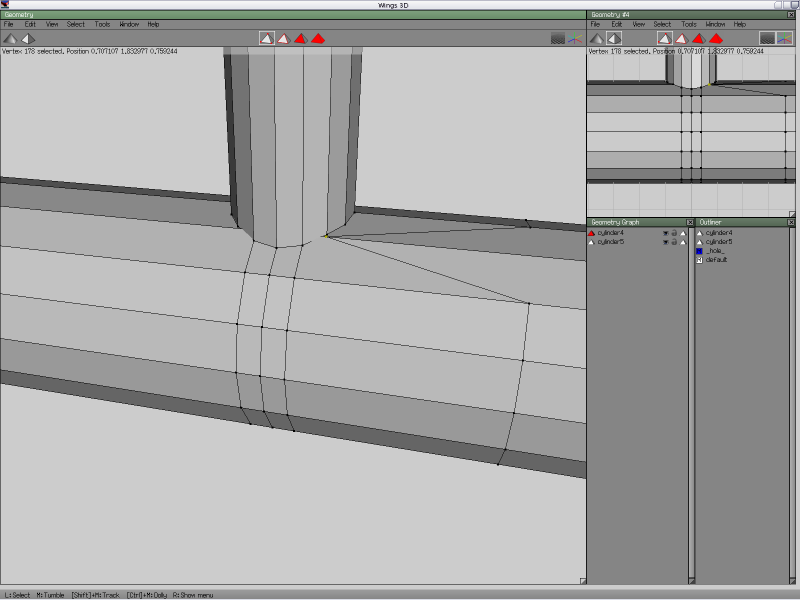Toggle wireframe icon for cylinder4

point(683,232)
